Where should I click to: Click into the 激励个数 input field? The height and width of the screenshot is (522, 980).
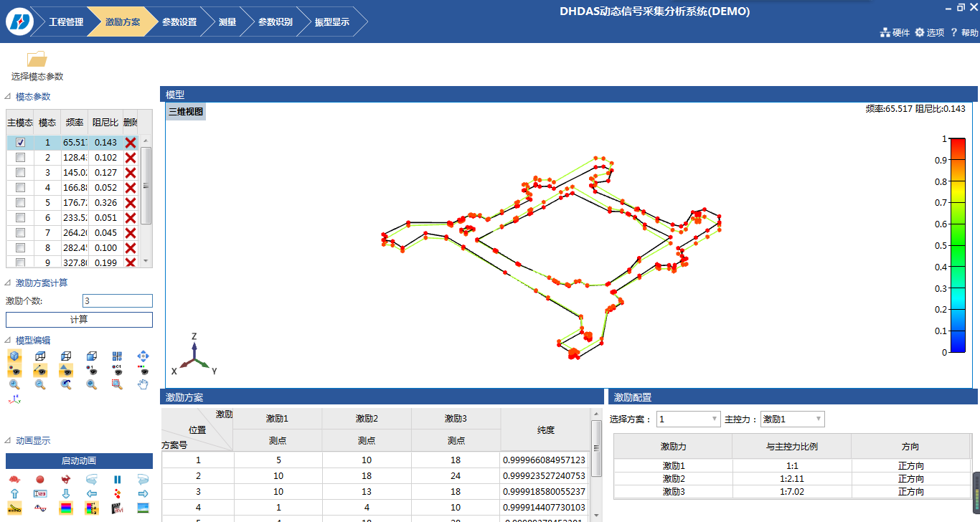tap(118, 301)
